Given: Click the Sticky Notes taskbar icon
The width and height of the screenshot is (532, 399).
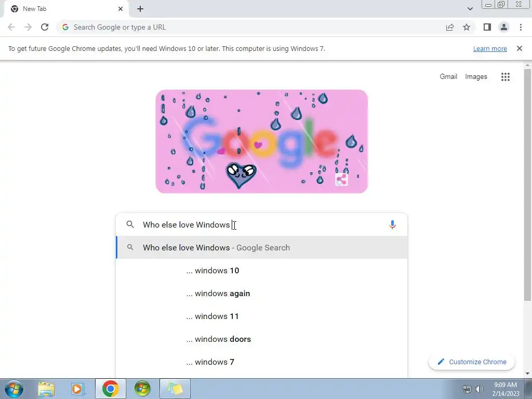Looking at the screenshot, I should (x=175, y=389).
